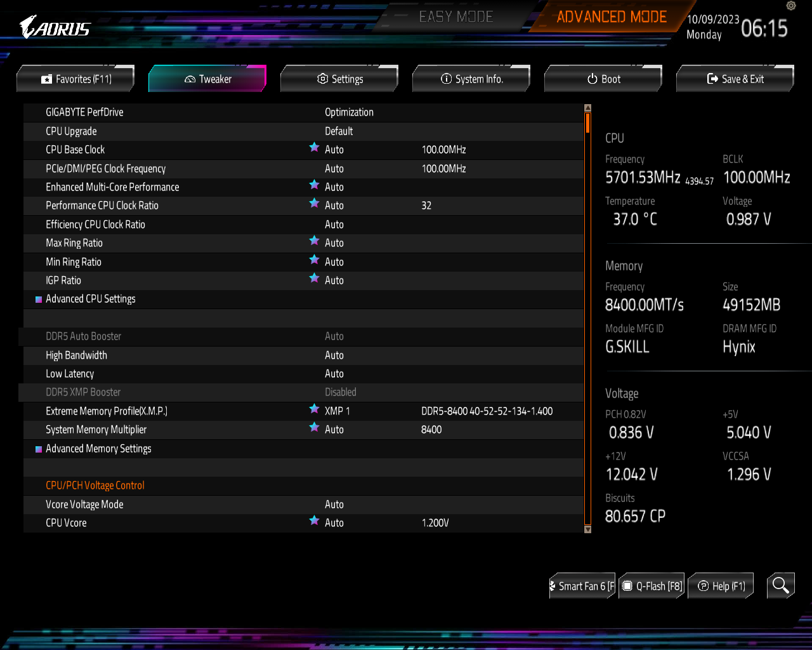Enter the Advanced CPU Settings submenu

[x=91, y=299]
